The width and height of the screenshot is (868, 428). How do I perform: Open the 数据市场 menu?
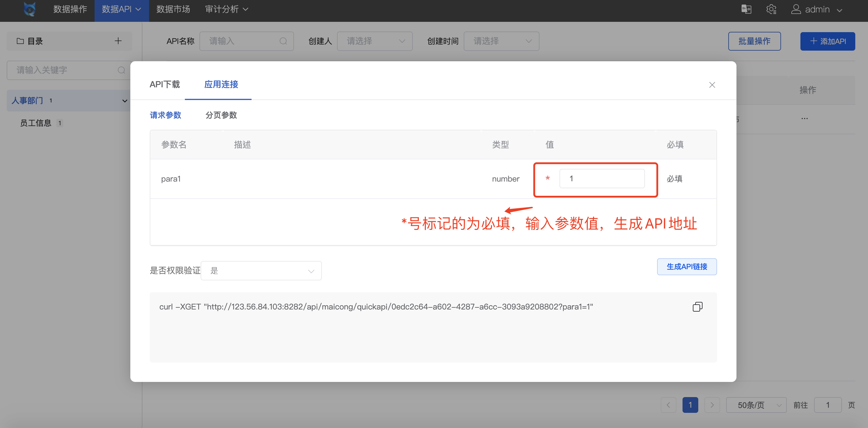tap(173, 9)
